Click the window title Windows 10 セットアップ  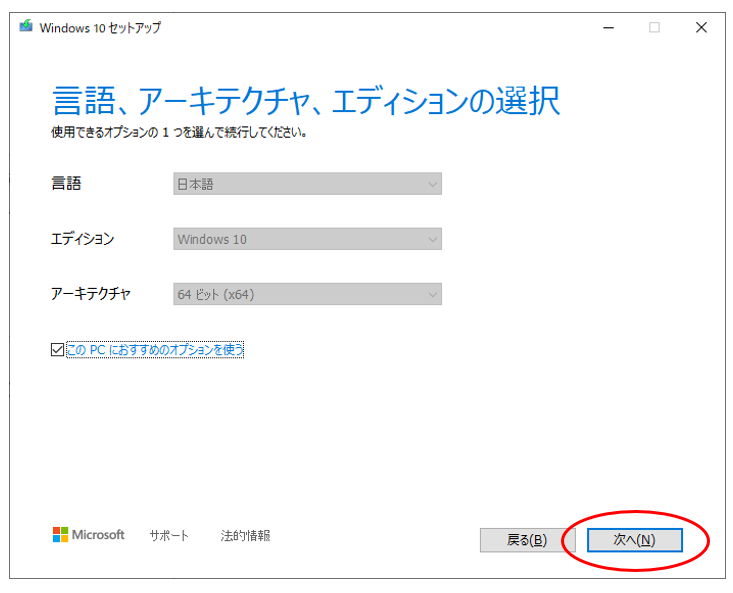(x=100, y=28)
